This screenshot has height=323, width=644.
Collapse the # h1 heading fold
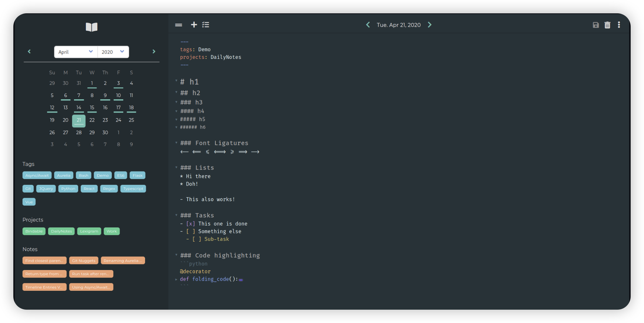(x=176, y=81)
